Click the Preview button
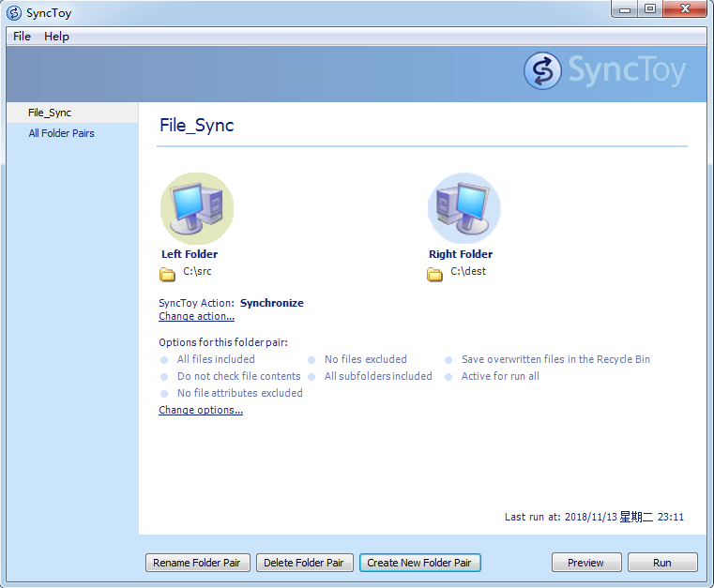Viewport: 714px width, 588px height. pyautogui.click(x=586, y=563)
